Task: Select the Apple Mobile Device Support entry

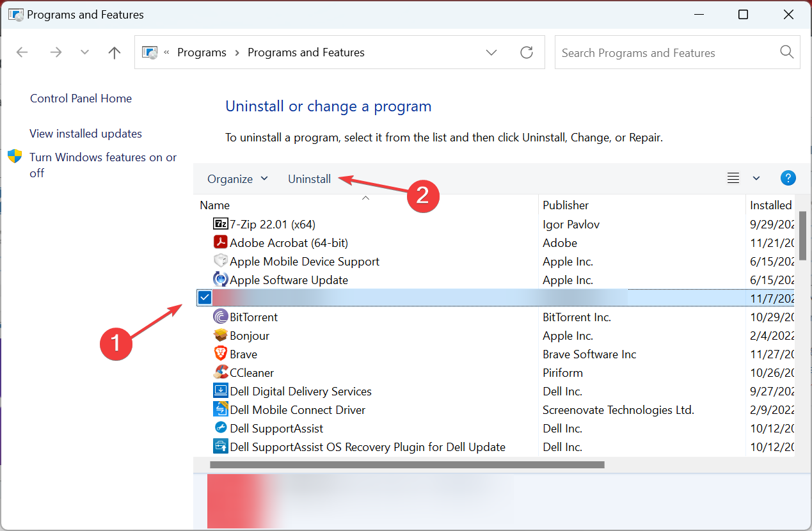Action: (x=305, y=261)
